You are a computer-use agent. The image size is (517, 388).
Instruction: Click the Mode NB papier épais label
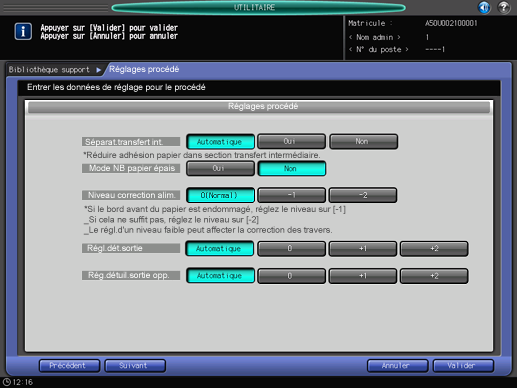(x=131, y=168)
